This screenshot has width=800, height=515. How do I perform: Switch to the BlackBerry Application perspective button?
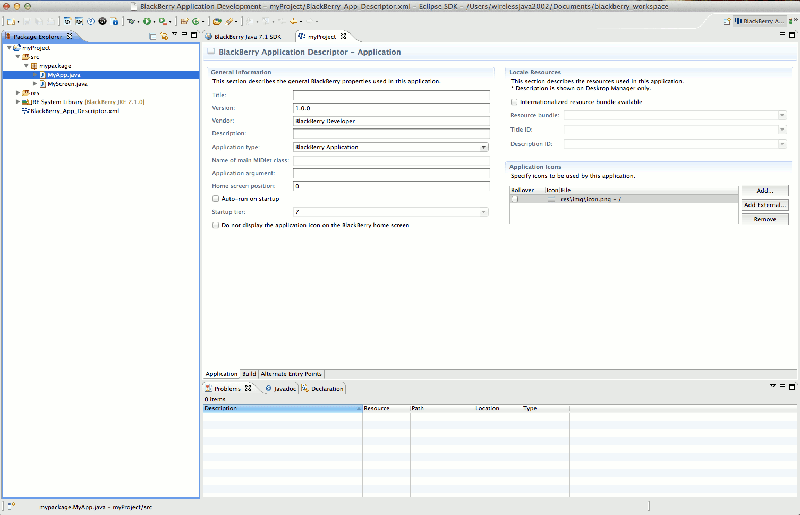pyautogui.click(x=759, y=21)
